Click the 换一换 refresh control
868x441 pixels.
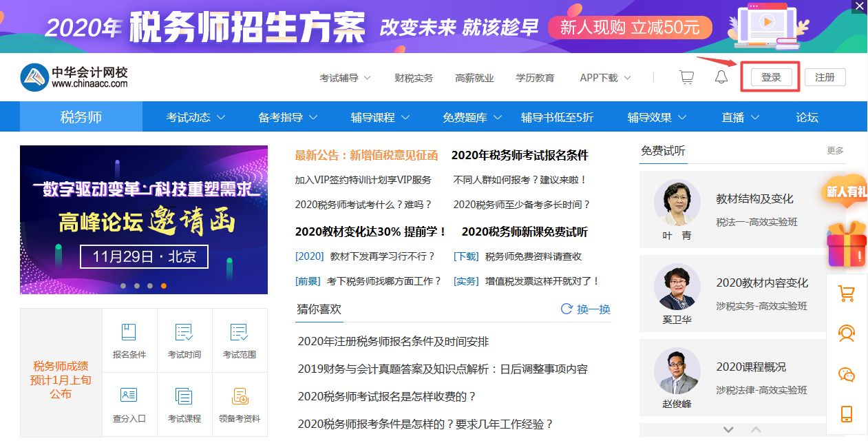(584, 309)
